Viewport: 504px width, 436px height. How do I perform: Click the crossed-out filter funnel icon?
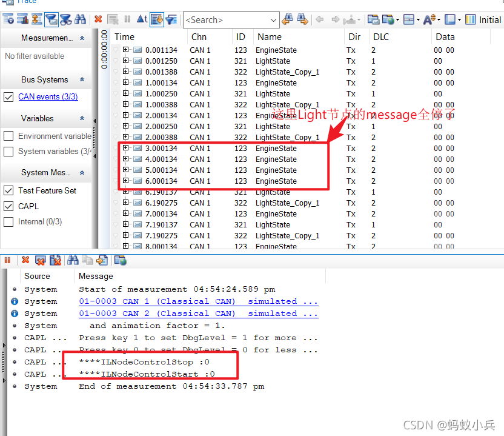[x=65, y=19]
